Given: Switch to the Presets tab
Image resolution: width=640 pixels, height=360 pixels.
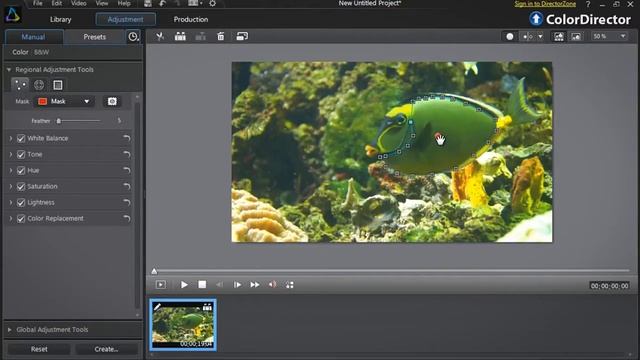Looking at the screenshot, I should 95,37.
